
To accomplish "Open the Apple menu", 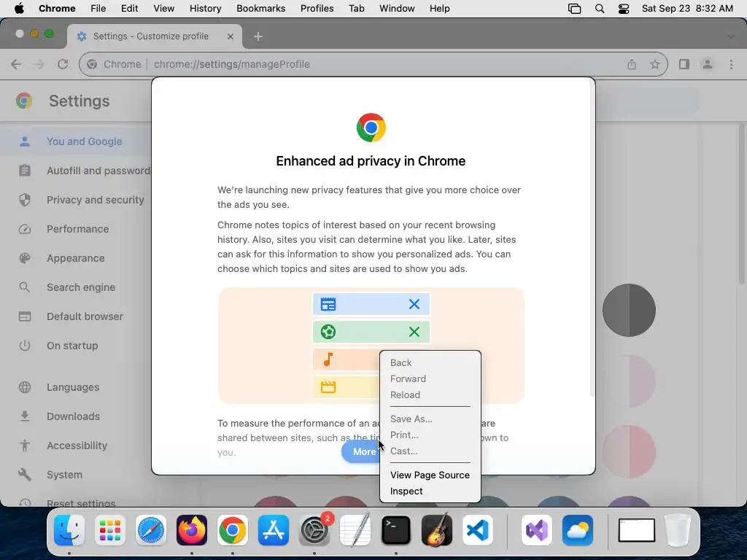I will [19, 9].
